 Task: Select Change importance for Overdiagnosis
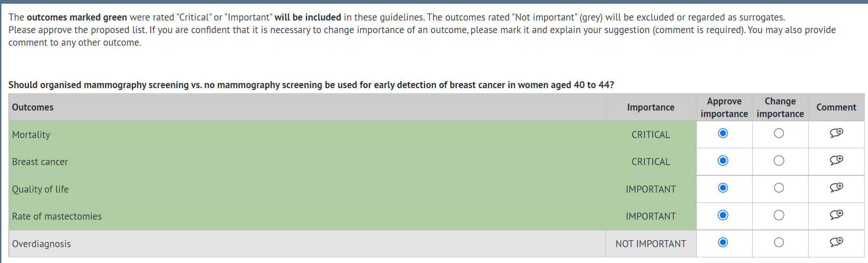coord(779,242)
